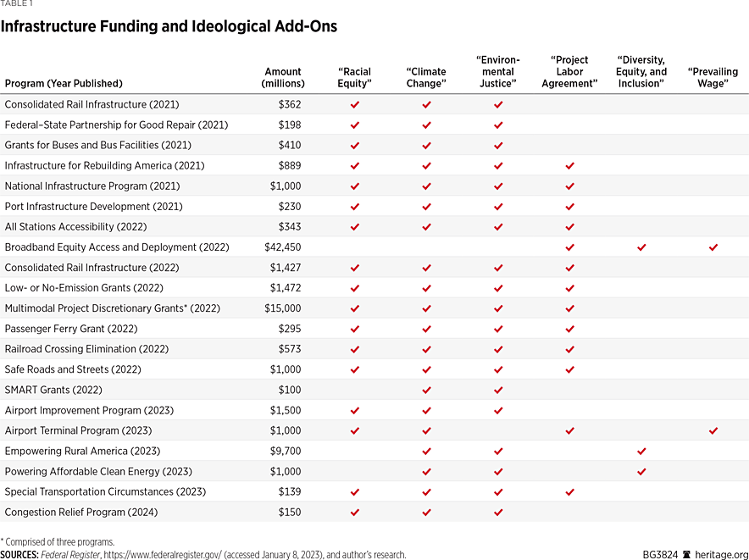Click the heritage.org link text
749x560 pixels.
coord(721,555)
